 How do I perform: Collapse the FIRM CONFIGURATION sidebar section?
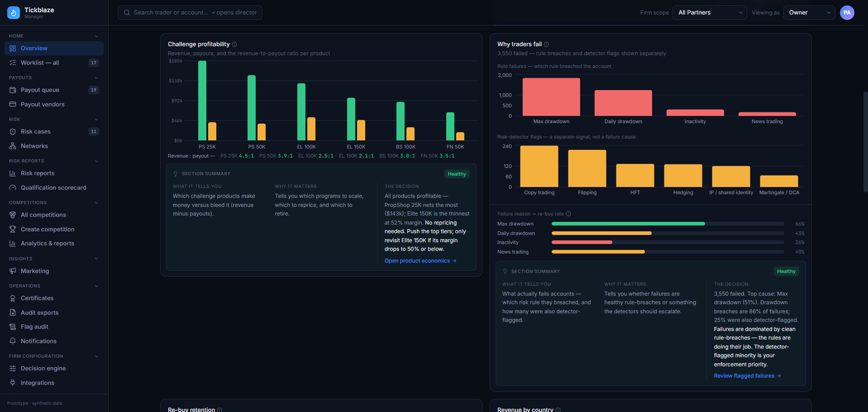(96, 356)
